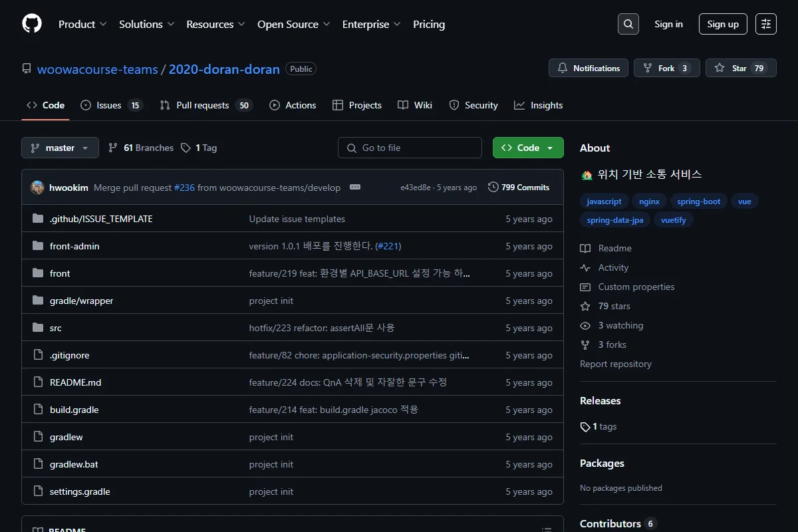The height and width of the screenshot is (532, 798).
Task: Open the front-admin folder
Action: (x=74, y=246)
